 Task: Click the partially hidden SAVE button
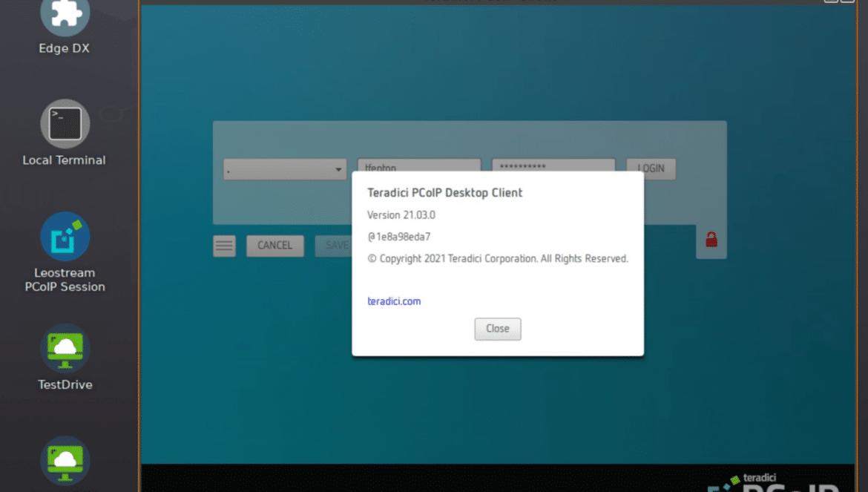coord(334,246)
